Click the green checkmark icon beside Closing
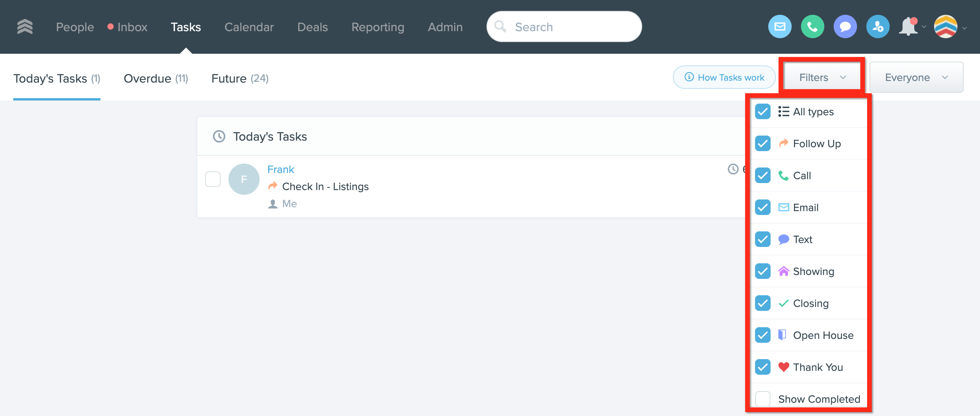980x416 pixels. (x=783, y=303)
